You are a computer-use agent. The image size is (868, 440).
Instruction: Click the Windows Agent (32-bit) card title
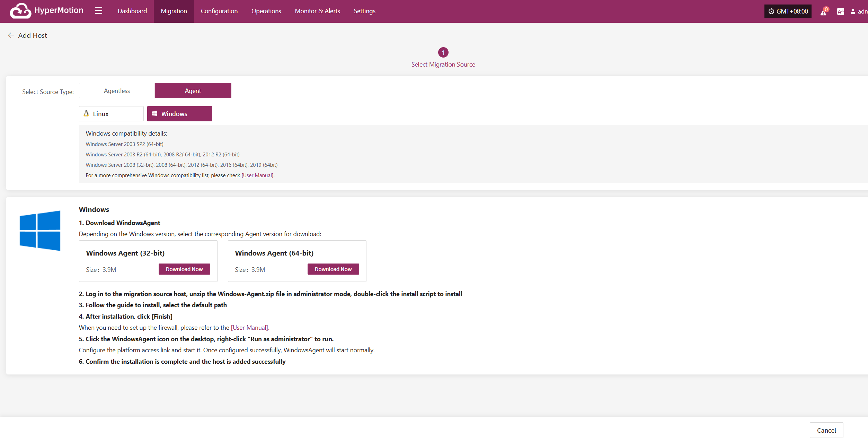coord(125,253)
